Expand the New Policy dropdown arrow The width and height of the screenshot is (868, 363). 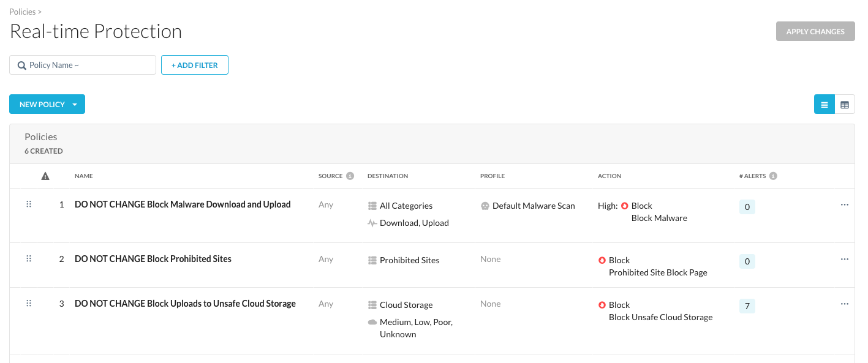coord(75,105)
